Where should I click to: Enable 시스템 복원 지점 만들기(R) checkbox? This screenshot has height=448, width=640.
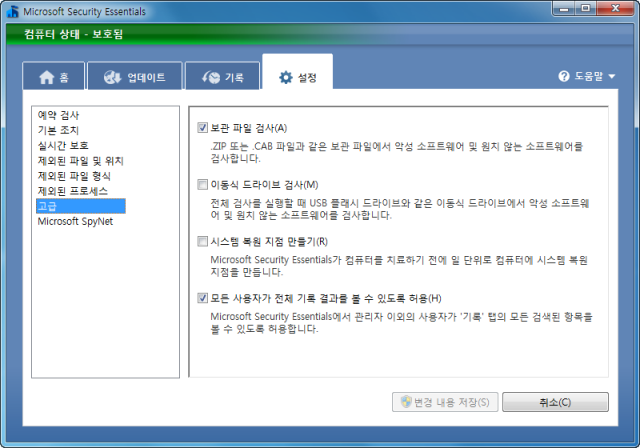[202, 242]
